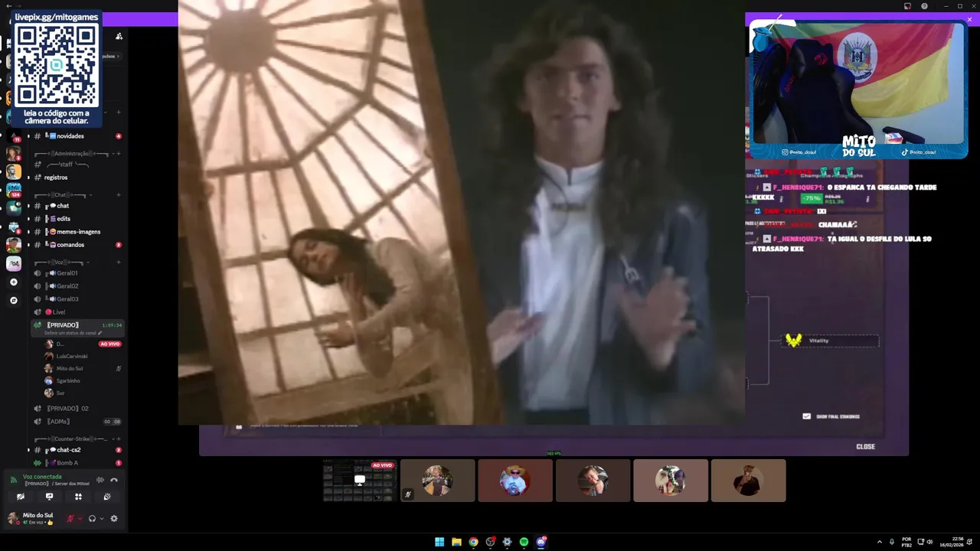Toggle noise suppression in the voice panel
Image resolution: width=980 pixels, height=551 pixels.
pos(100,480)
